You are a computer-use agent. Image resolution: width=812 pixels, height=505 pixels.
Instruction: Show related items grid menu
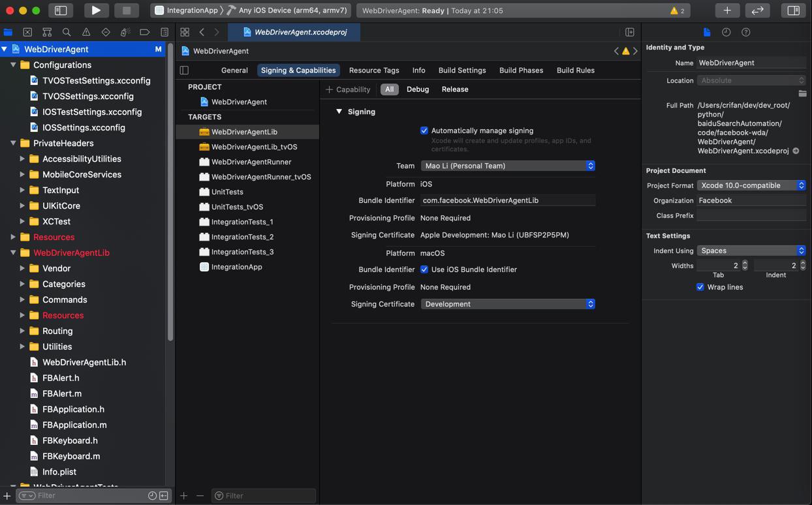pyautogui.click(x=185, y=32)
